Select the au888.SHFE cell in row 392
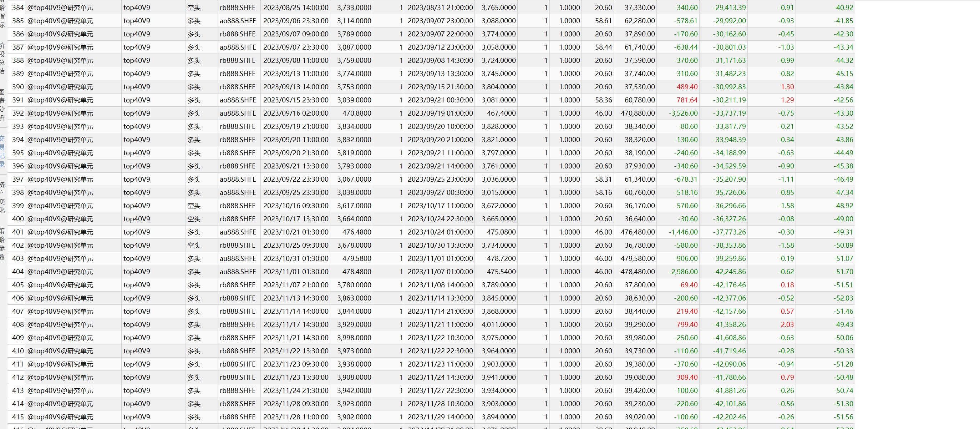The height and width of the screenshot is (429, 980). click(x=237, y=113)
